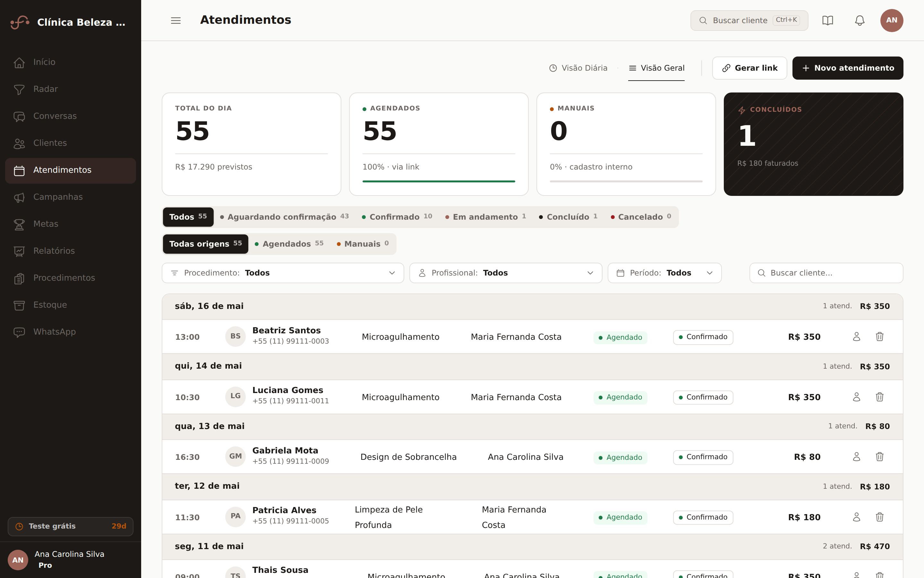Switch to Visão Geral tab
This screenshot has height=578, width=924.
(x=656, y=68)
